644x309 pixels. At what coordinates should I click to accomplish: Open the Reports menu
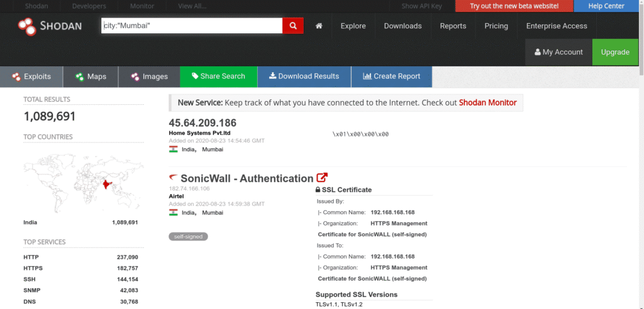tap(453, 26)
